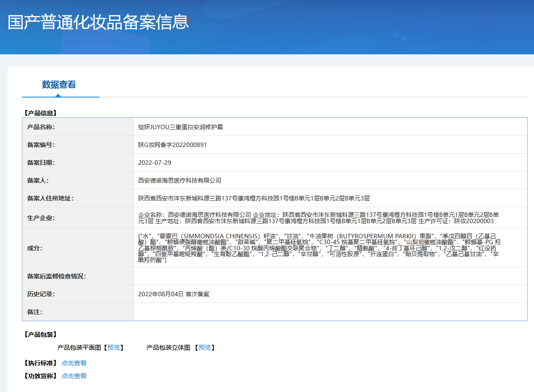Click the filing date 2022-07-29
The height and width of the screenshot is (392, 534).
155,163
